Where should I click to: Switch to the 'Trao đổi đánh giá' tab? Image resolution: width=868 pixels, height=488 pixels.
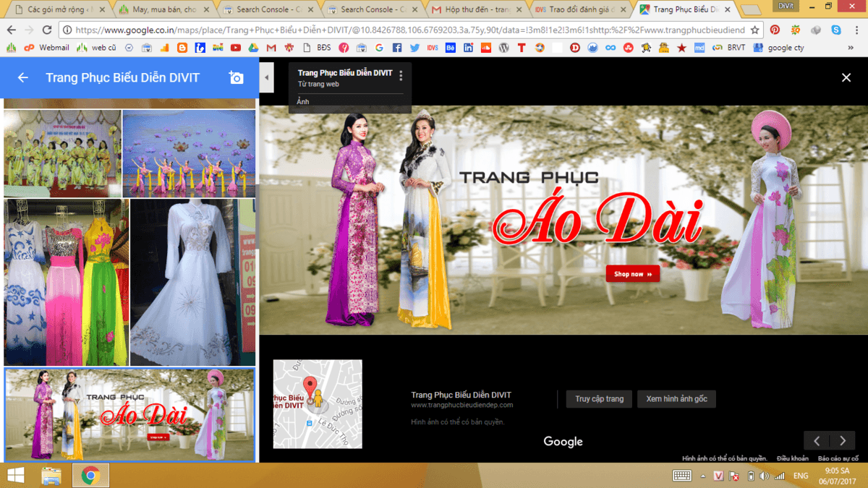[x=581, y=10]
